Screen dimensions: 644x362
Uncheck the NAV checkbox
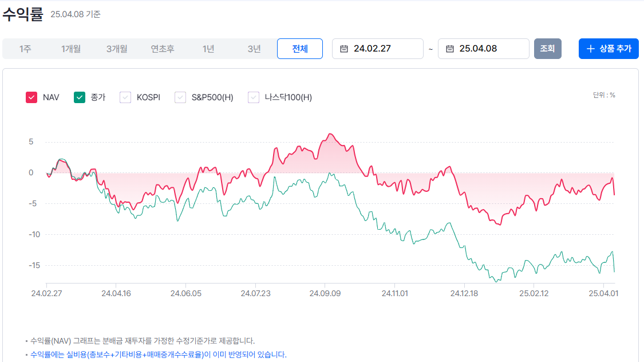coord(31,97)
